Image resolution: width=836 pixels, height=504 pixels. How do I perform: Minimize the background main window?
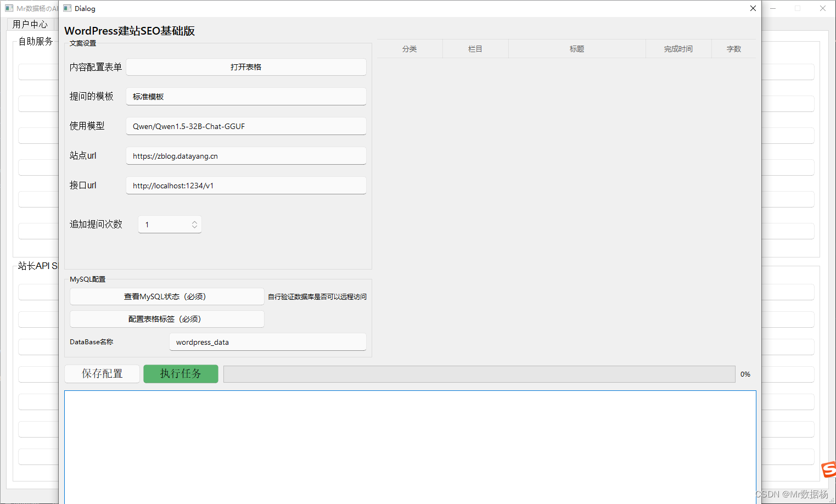773,8
